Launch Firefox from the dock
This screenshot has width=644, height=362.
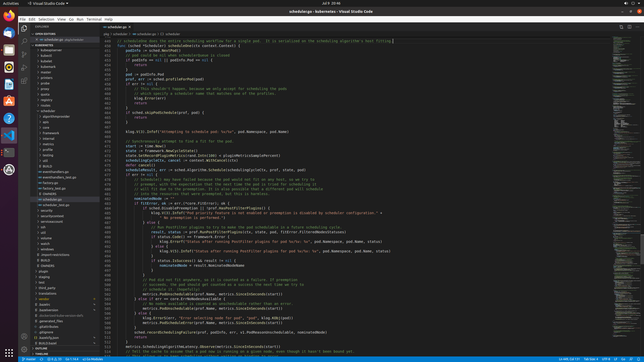coord(9,16)
